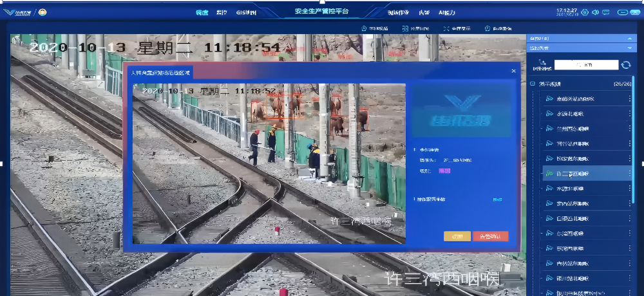Click the split-screen grid icon in the toolbar
The width and height of the screenshot is (644, 296).
(405, 28)
